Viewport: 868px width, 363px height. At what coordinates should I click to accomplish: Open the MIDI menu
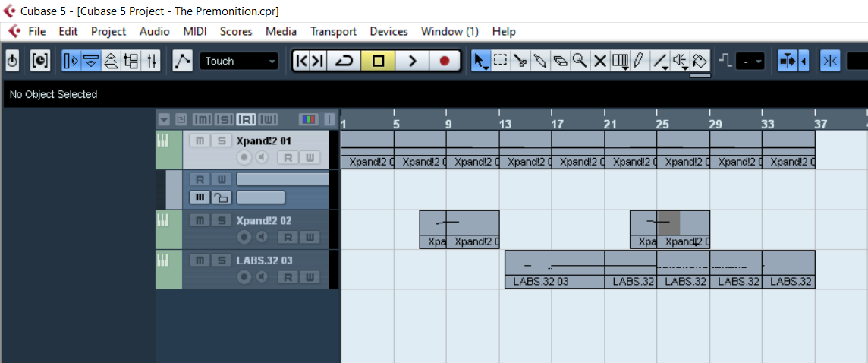(195, 32)
